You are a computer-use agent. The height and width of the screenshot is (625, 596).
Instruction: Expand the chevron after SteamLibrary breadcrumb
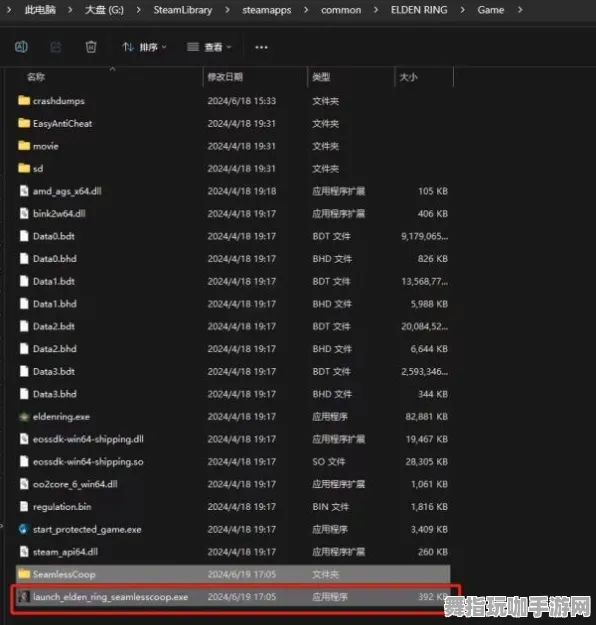point(227,10)
